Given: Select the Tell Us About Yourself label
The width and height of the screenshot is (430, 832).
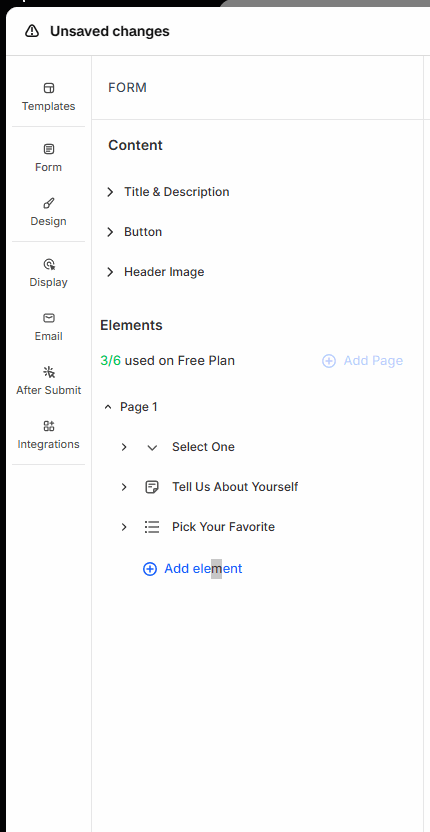Looking at the screenshot, I should tap(235, 487).
